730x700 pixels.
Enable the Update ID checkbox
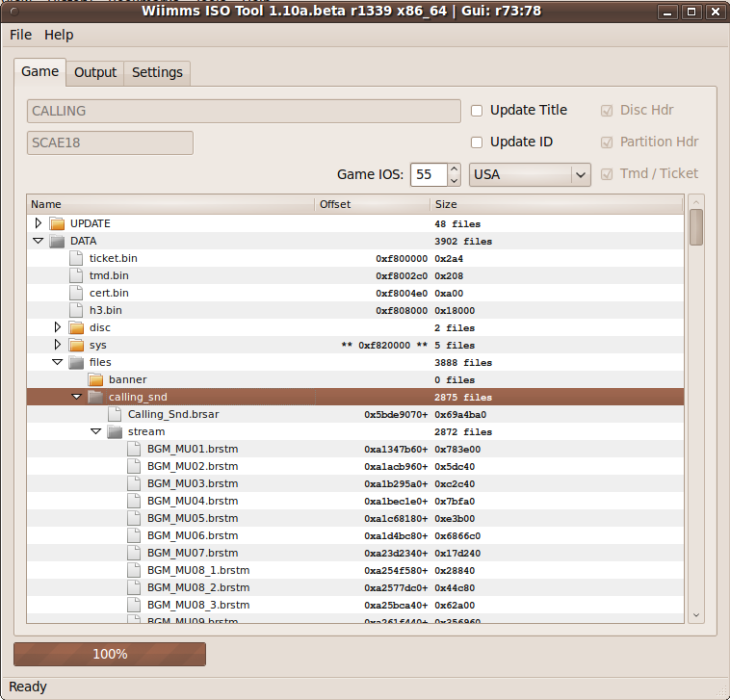477,143
